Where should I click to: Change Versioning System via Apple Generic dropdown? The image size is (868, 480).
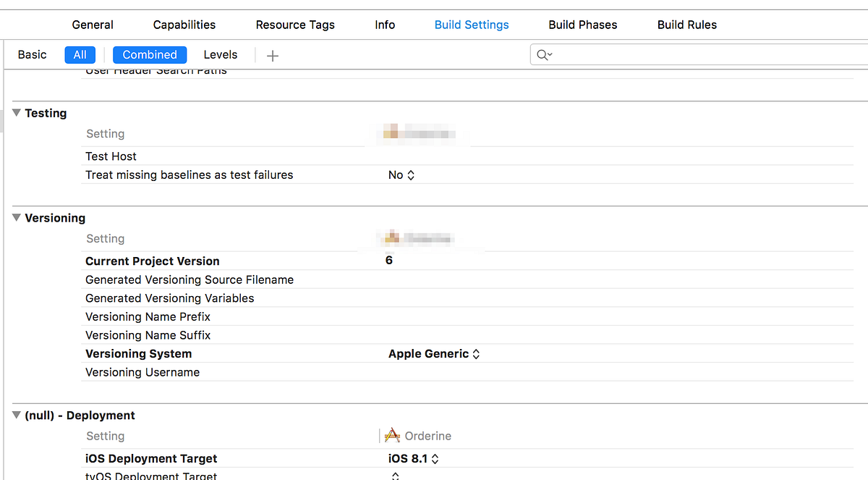pos(434,353)
